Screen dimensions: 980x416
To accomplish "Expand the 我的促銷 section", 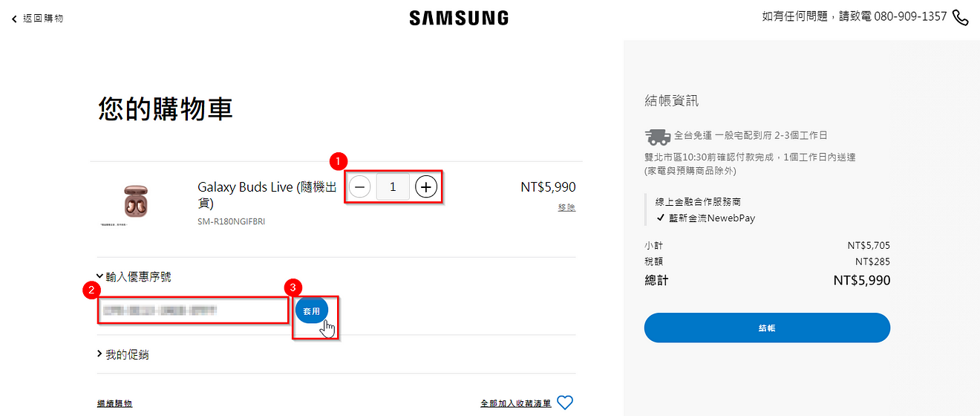I will (123, 355).
